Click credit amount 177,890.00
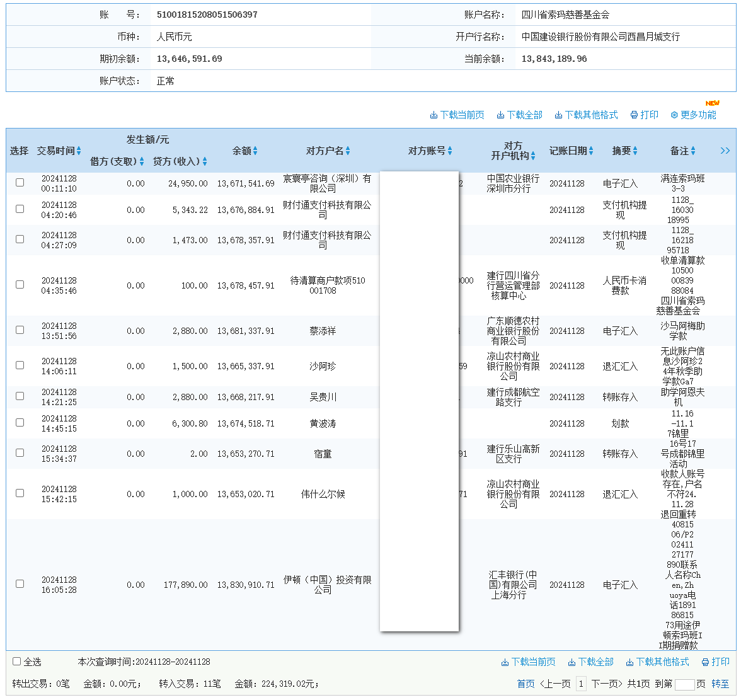741x700 pixels. coord(186,585)
